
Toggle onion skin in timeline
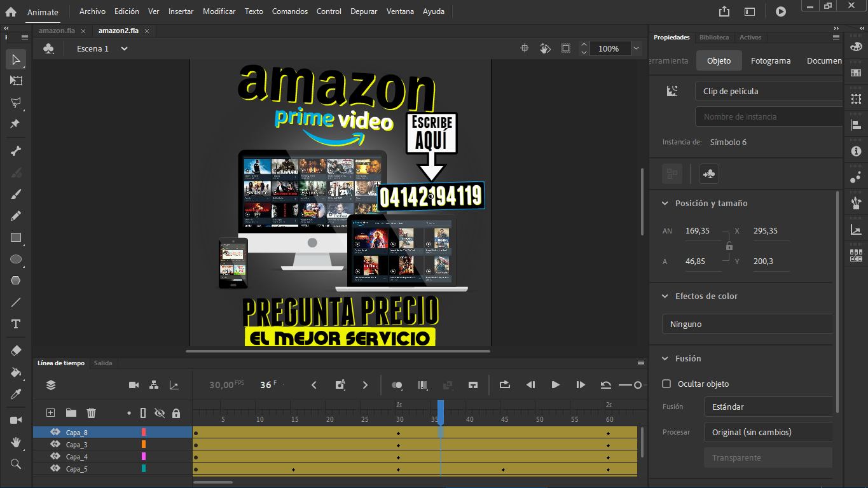pyautogui.click(x=397, y=385)
